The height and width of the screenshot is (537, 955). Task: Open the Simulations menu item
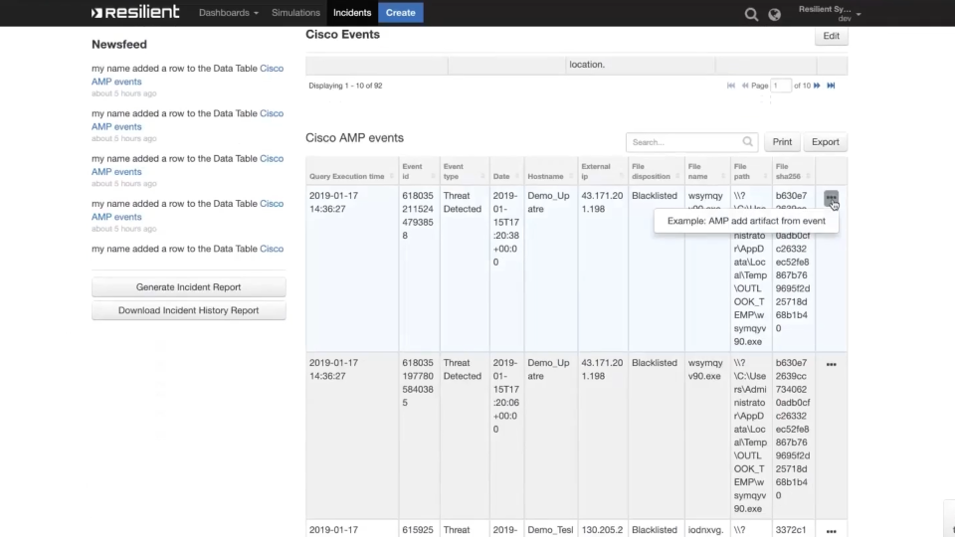296,13
